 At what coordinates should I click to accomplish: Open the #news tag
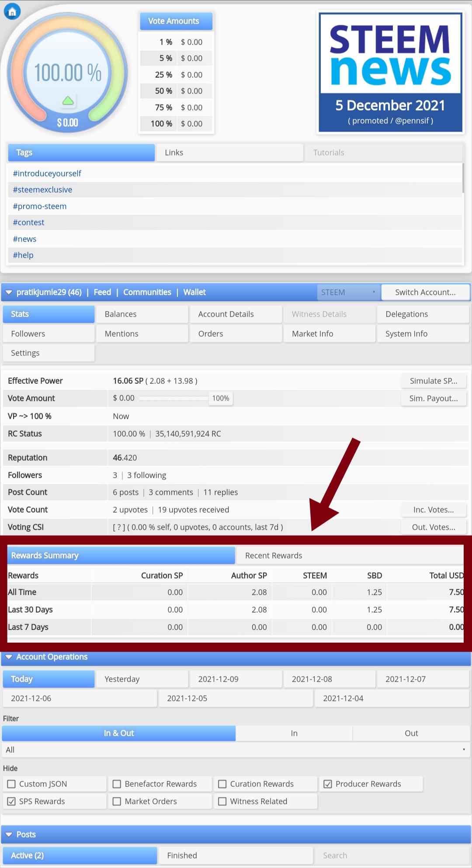click(24, 239)
